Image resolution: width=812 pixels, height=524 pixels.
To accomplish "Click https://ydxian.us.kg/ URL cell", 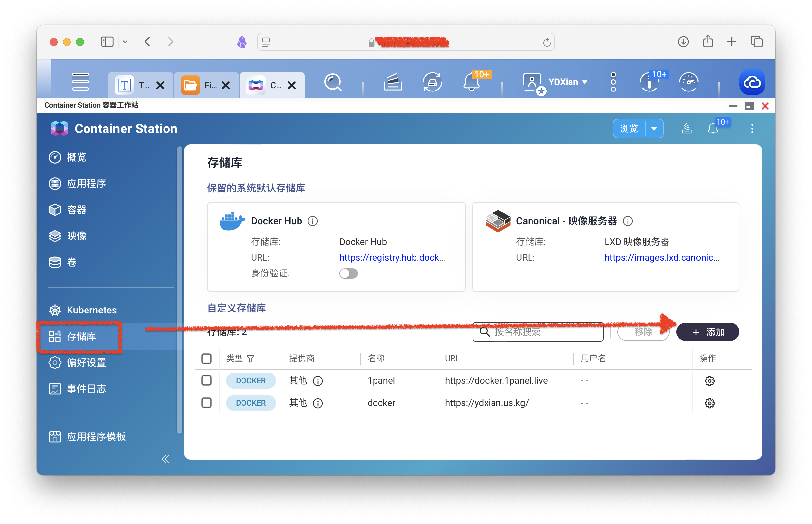I will point(487,403).
